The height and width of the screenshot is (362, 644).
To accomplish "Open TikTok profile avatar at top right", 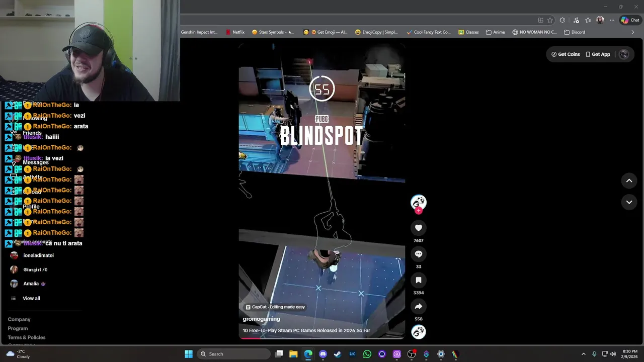I will (624, 54).
